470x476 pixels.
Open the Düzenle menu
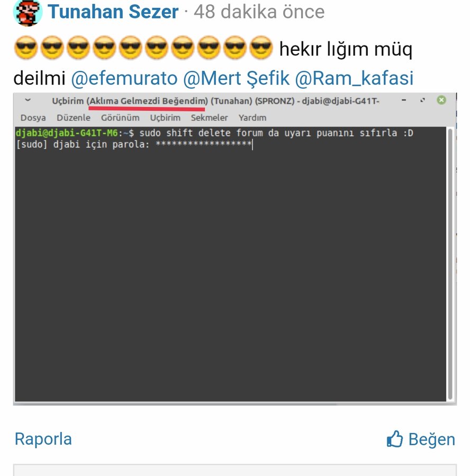[74, 118]
